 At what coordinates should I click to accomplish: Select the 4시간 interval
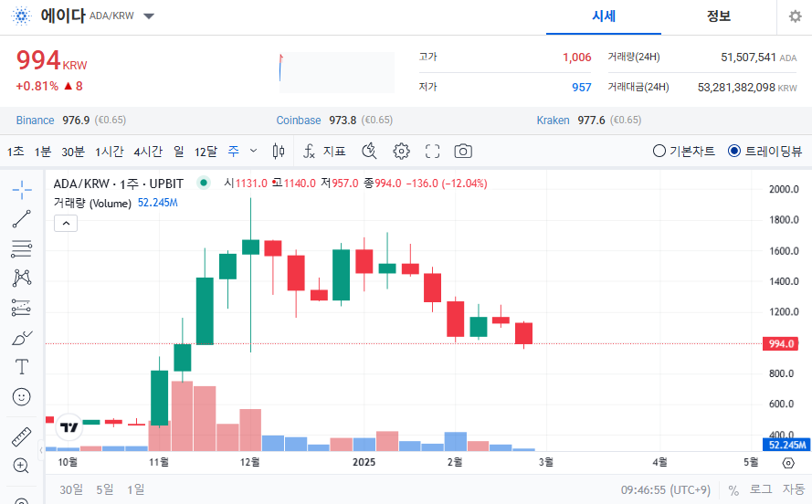coord(148,151)
